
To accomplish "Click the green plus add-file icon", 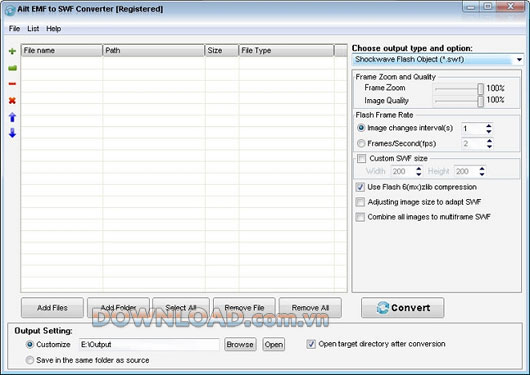I will tap(12, 51).
